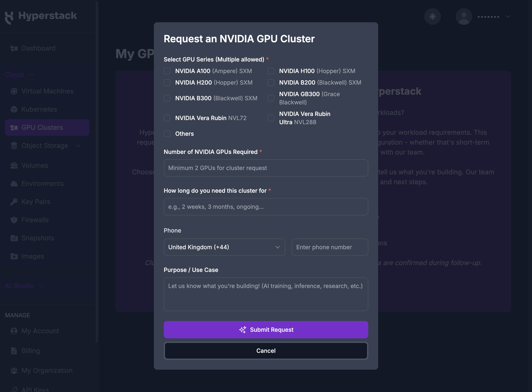Open API Keys in the sidebar
The height and width of the screenshot is (392, 532).
[47, 389]
